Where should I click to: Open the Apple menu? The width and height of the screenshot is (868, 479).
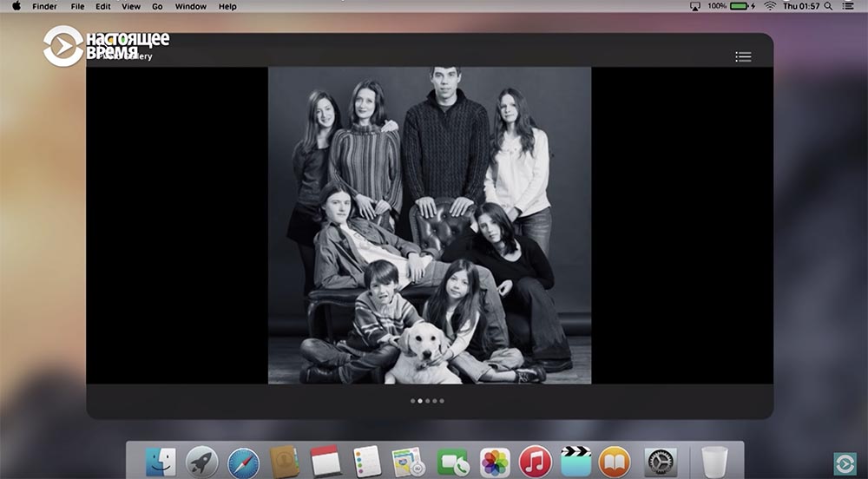16,6
